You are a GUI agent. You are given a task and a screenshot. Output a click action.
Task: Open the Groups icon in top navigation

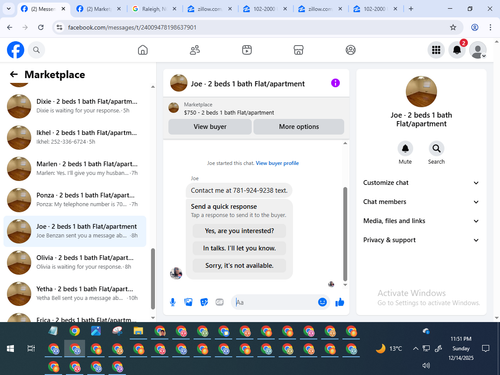click(x=350, y=50)
